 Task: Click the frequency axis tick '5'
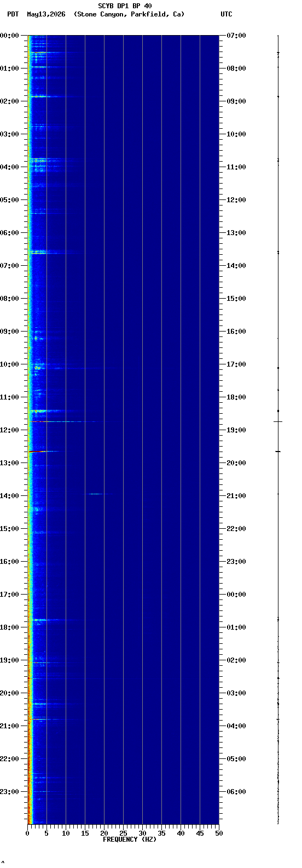pyautogui.click(x=47, y=833)
